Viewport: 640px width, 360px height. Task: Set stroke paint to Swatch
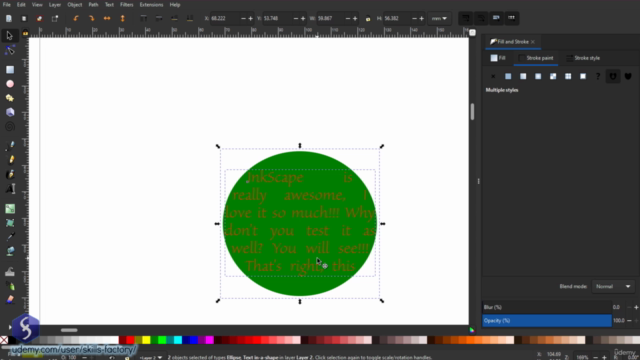tap(583, 76)
